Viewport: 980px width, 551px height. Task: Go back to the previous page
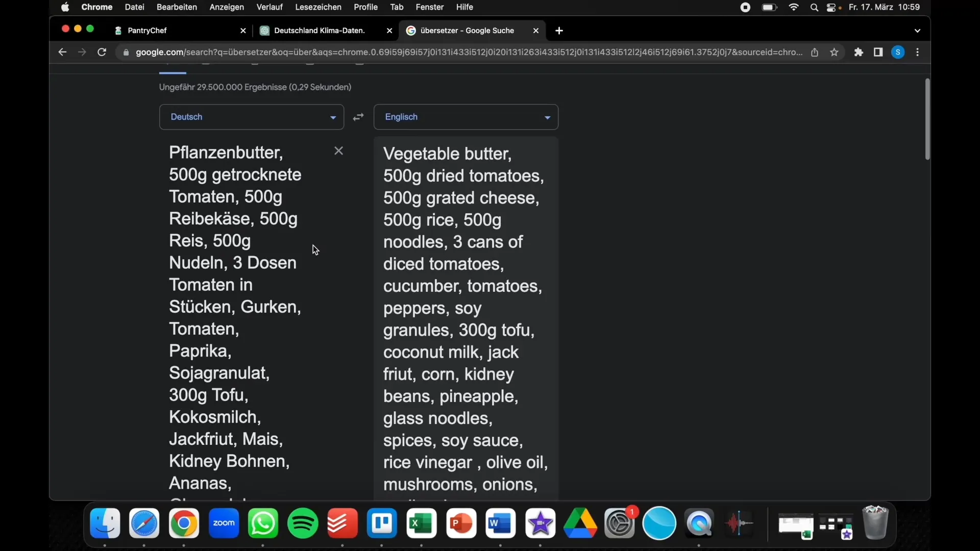click(x=62, y=52)
